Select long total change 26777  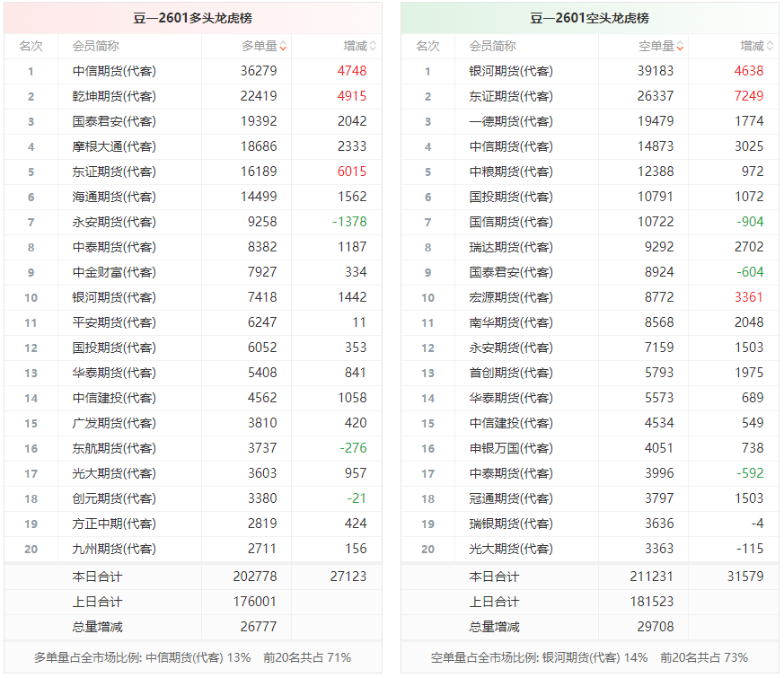259,627
